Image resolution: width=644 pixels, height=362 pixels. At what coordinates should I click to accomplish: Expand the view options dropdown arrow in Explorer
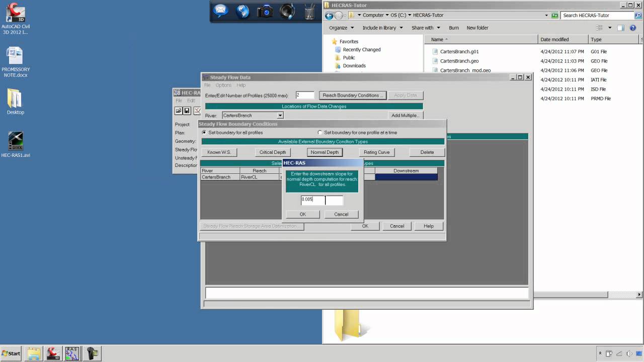pyautogui.click(x=610, y=28)
